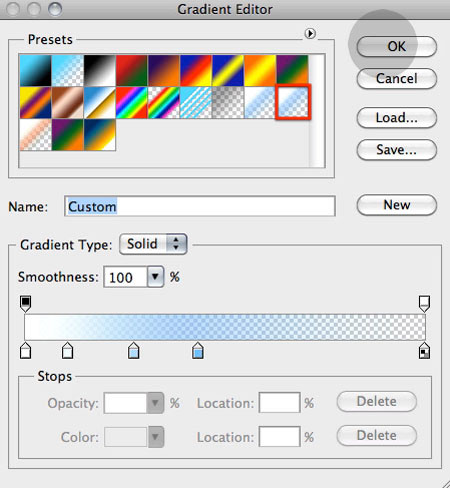This screenshot has height=488, width=450.
Task: Select the rightmost color stop
Action: point(424,350)
